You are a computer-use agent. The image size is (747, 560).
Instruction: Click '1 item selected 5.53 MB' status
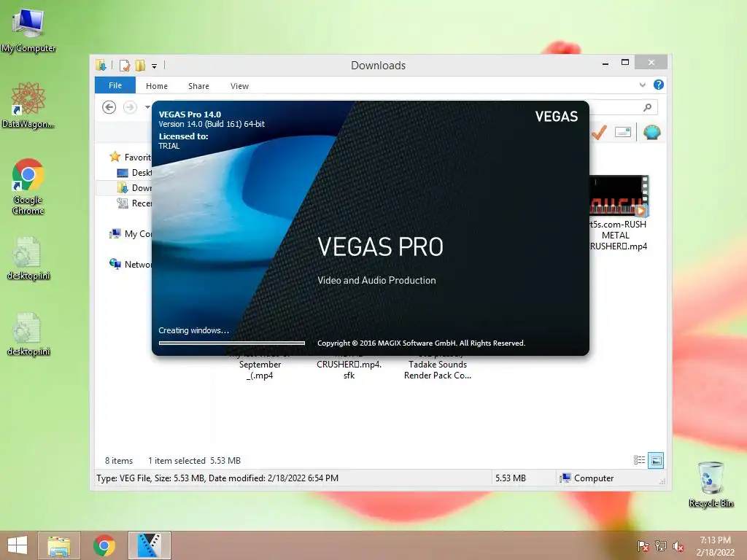[194, 461]
